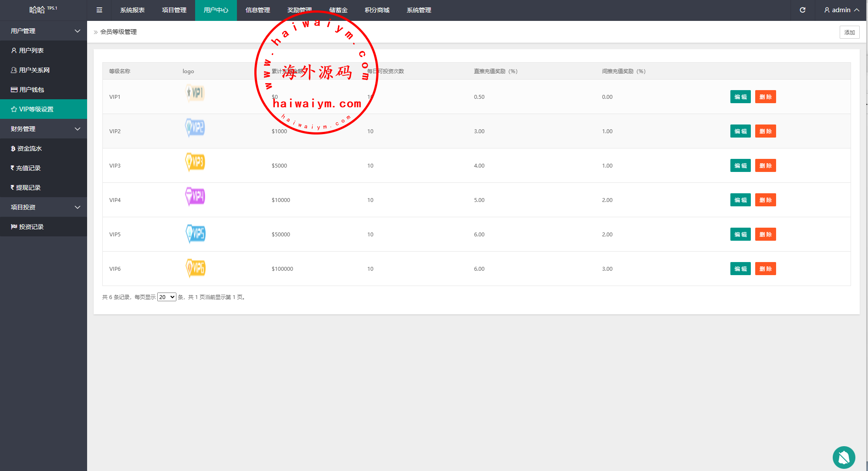The width and height of the screenshot is (868, 471).
Task: Open the per-page records dropdown showing 20
Action: coord(166,297)
